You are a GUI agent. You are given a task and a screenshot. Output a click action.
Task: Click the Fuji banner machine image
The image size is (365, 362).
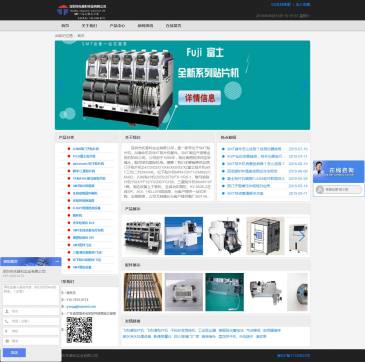click(128, 88)
